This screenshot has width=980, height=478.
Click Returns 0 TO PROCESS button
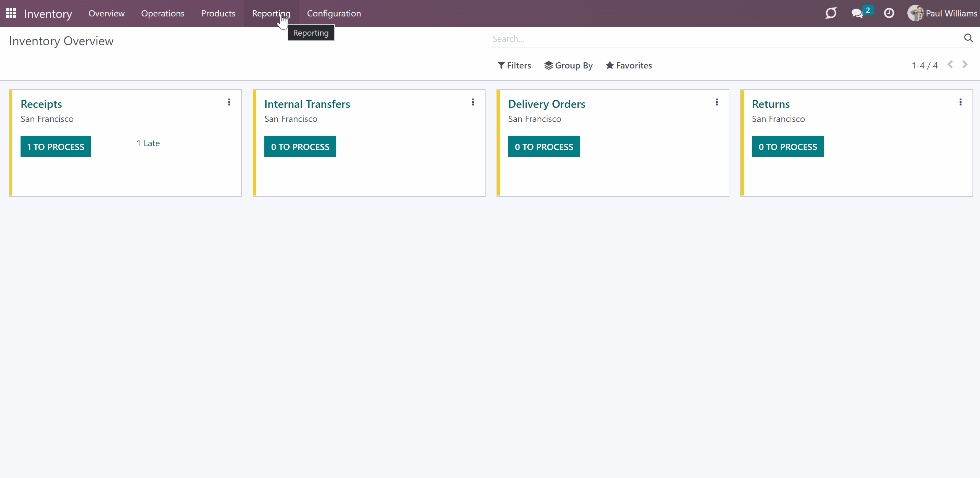[788, 147]
